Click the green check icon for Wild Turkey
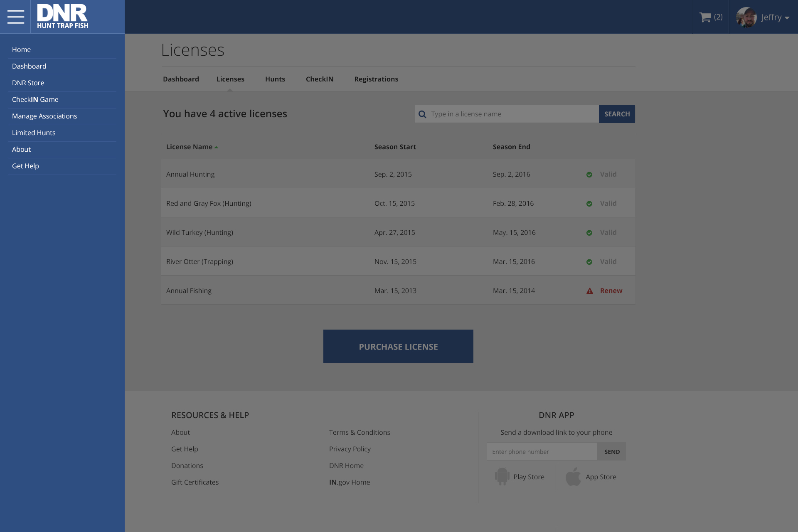Image resolution: width=798 pixels, height=532 pixels. point(589,233)
